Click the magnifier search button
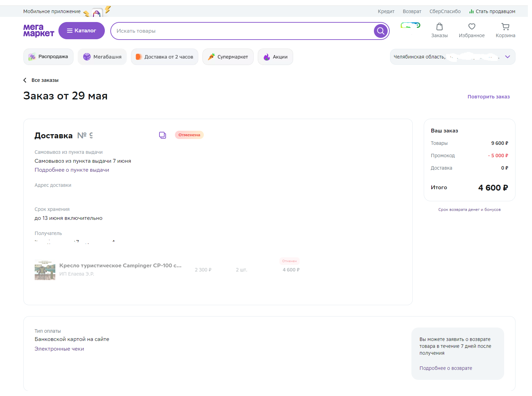The image size is (532, 396). (x=380, y=31)
